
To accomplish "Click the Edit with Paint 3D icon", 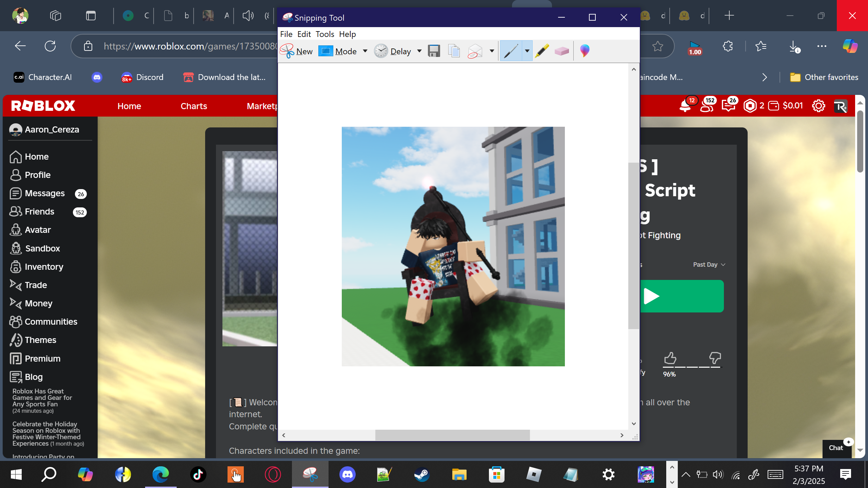I will [x=585, y=51].
